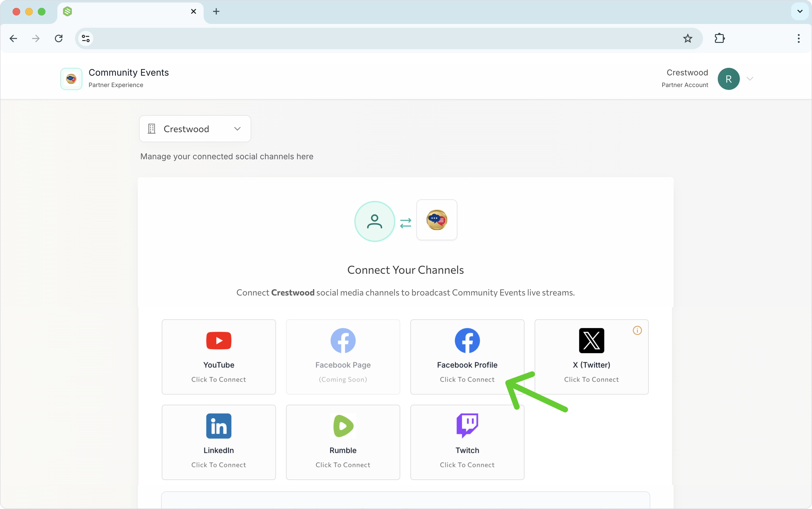Image resolution: width=812 pixels, height=509 pixels.
Task: Click the bold Crestwood word in the description
Action: [x=293, y=293]
